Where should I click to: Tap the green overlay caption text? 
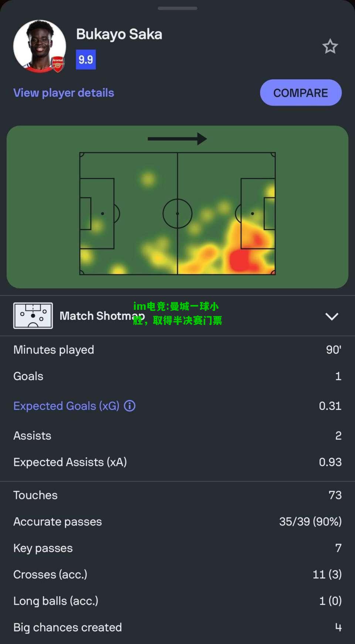[177, 313]
